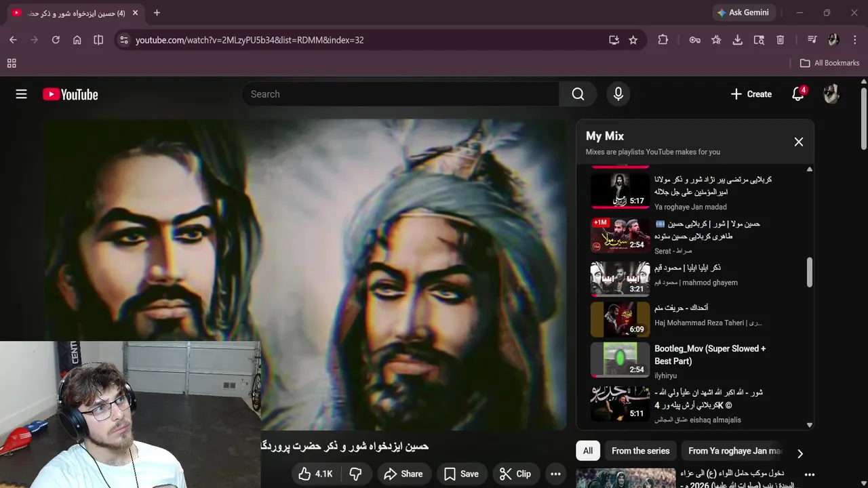
Task: Start voice search with microphone icon
Action: pyautogui.click(x=618, y=94)
